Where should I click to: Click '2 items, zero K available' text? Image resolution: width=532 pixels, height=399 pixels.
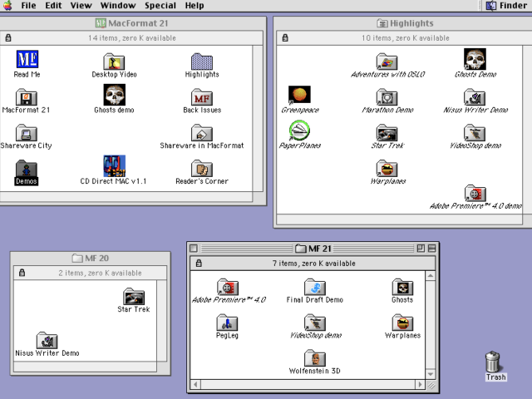[100, 273]
